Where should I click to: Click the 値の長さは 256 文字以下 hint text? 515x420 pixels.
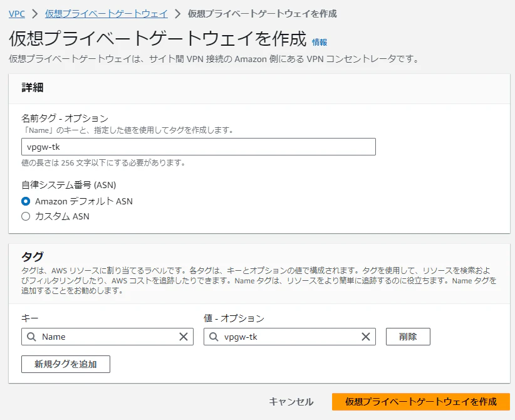click(x=103, y=163)
